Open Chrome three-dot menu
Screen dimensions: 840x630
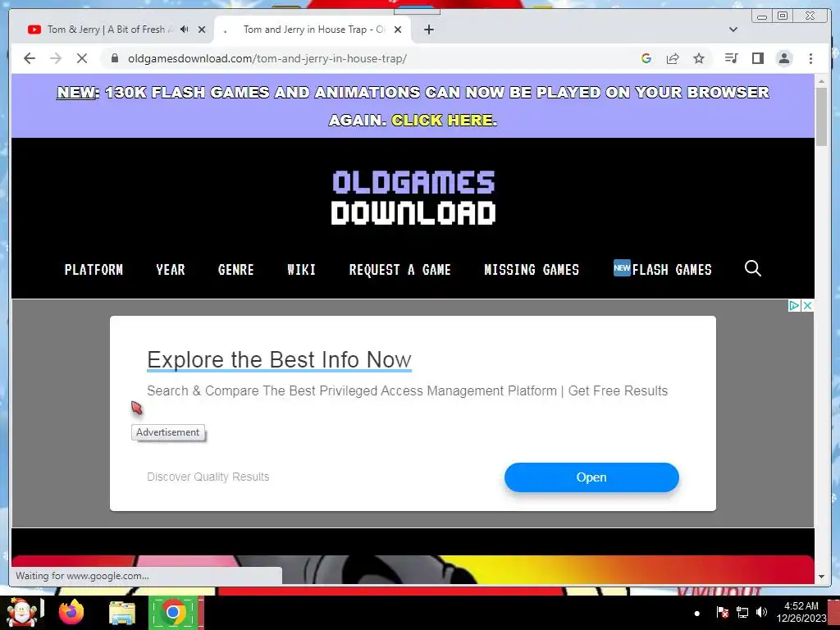[x=810, y=58]
